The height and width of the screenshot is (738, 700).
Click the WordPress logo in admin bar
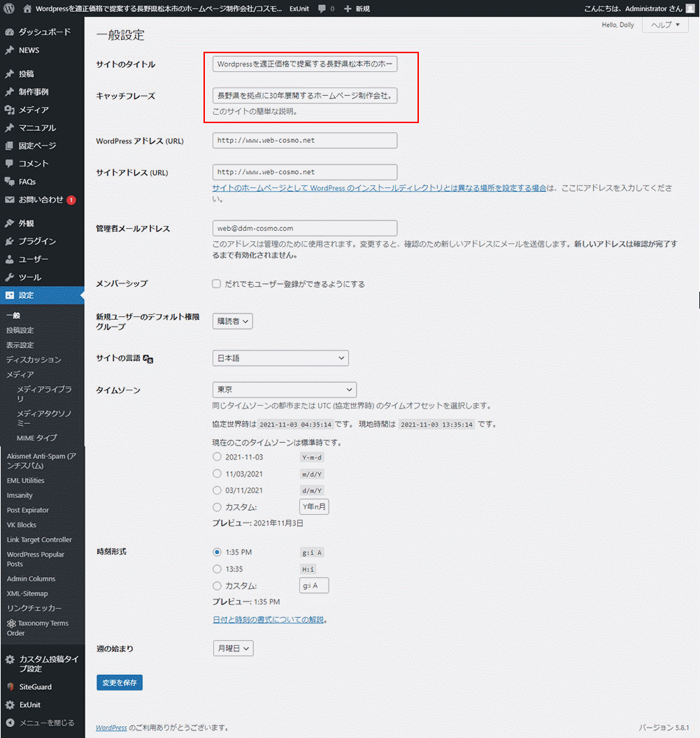pyautogui.click(x=8, y=8)
